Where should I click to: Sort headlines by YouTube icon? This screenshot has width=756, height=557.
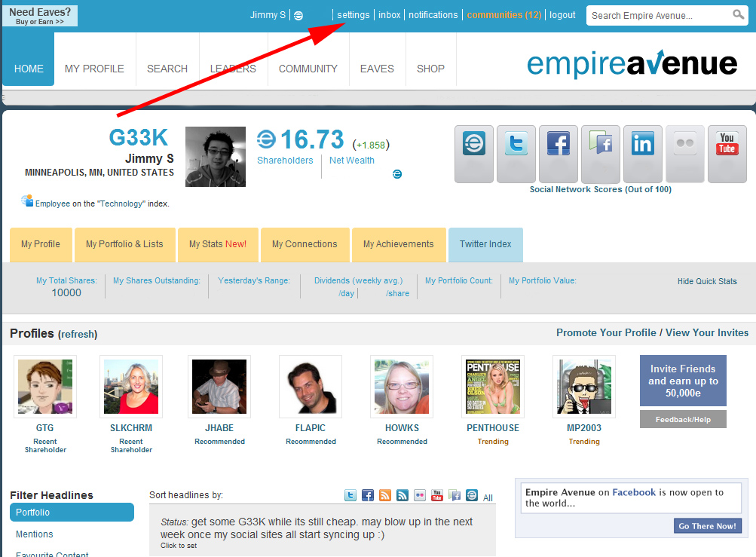coord(437,495)
